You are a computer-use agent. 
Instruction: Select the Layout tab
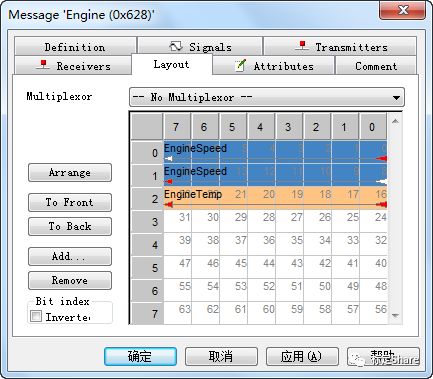(172, 64)
